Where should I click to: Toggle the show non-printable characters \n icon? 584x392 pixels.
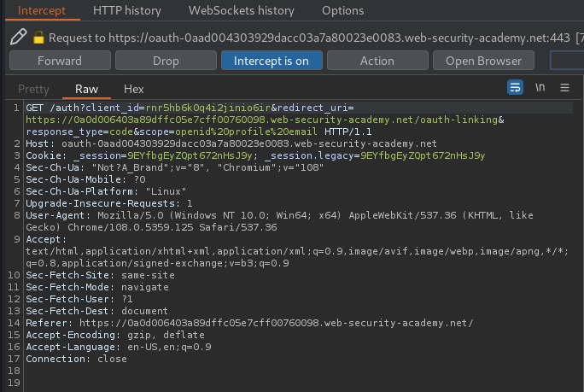coord(540,88)
